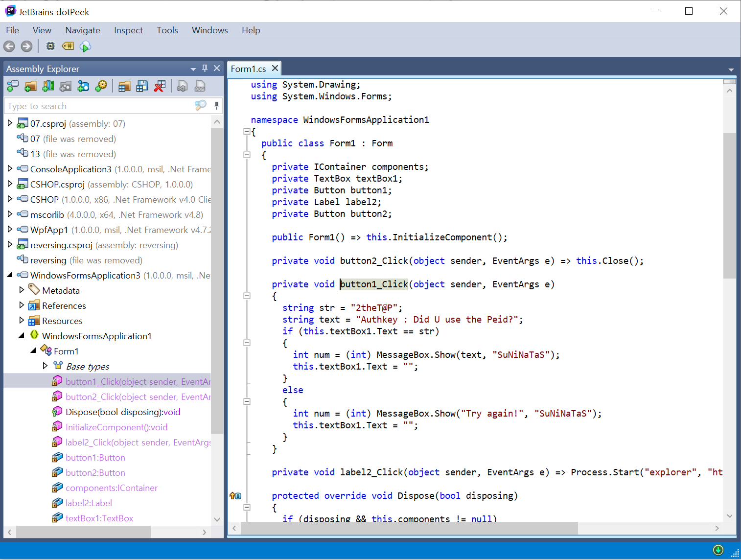
Task: Toggle the pin beside the search box
Action: point(216,105)
